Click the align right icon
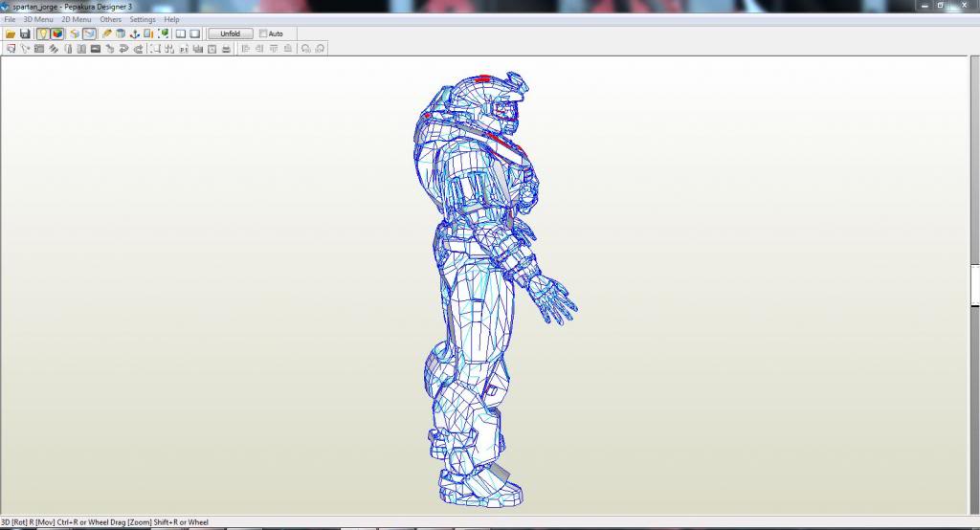Image resolution: width=980 pixels, height=530 pixels. click(x=259, y=49)
